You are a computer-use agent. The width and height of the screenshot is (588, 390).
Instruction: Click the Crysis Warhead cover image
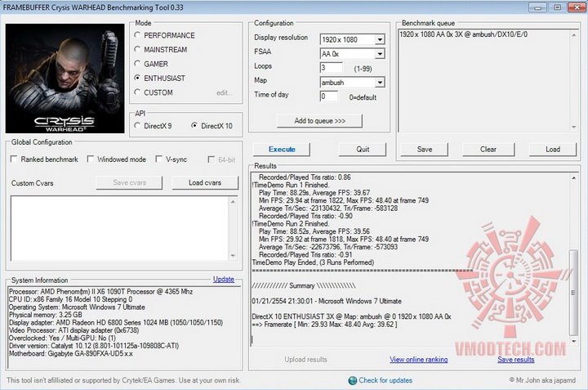click(65, 78)
